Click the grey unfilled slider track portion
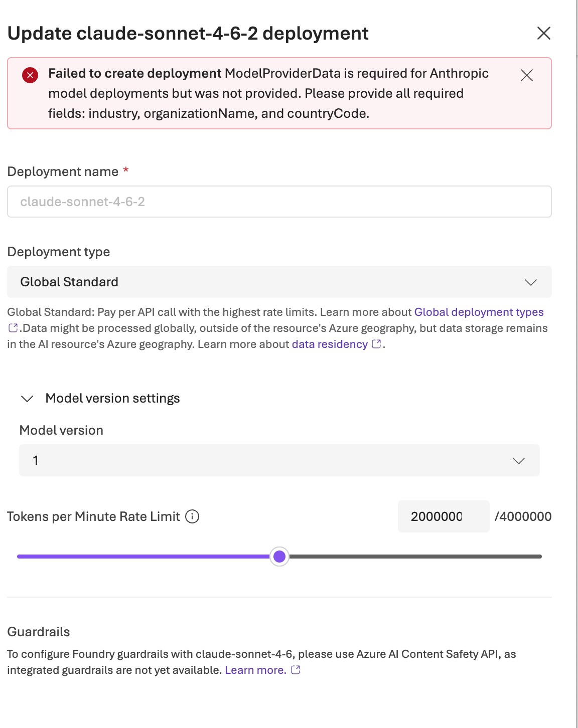 [415, 557]
